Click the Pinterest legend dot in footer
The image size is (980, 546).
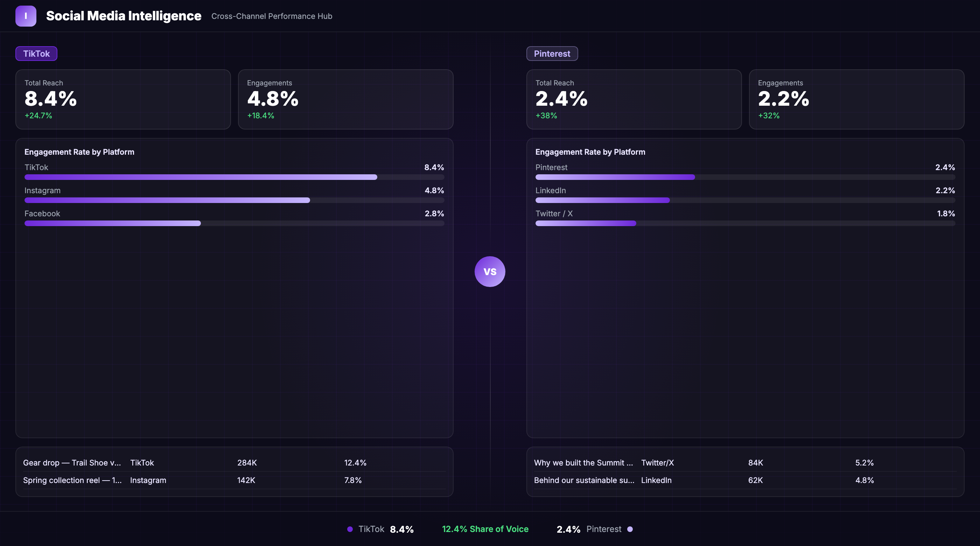[630, 529]
